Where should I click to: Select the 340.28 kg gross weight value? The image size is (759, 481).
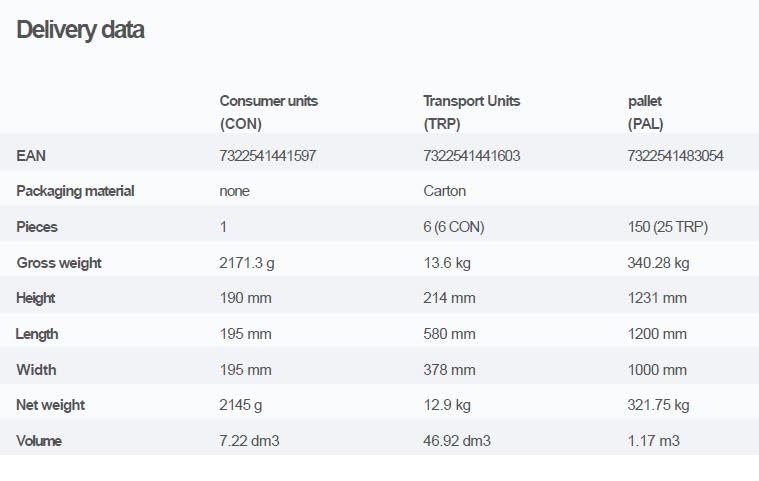(x=659, y=263)
